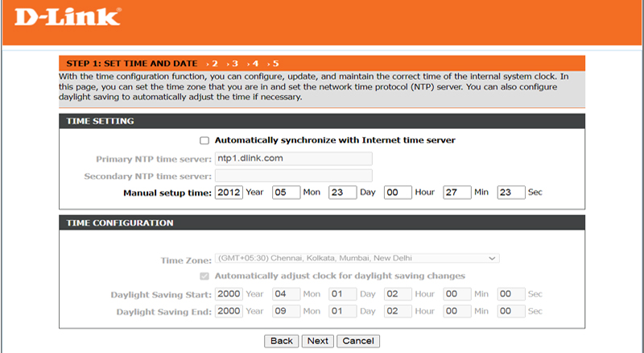Focus the manual setup Month field
The height and width of the screenshot is (353, 644).
pyautogui.click(x=286, y=193)
